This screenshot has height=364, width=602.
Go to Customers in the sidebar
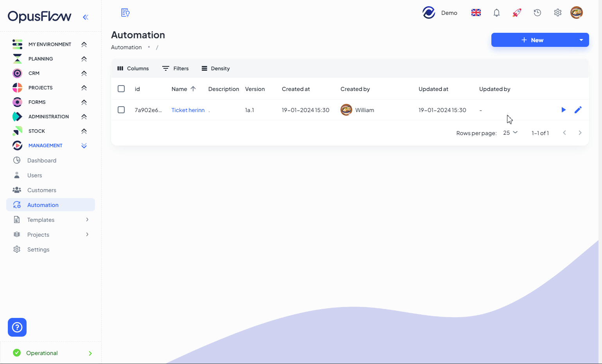click(42, 190)
